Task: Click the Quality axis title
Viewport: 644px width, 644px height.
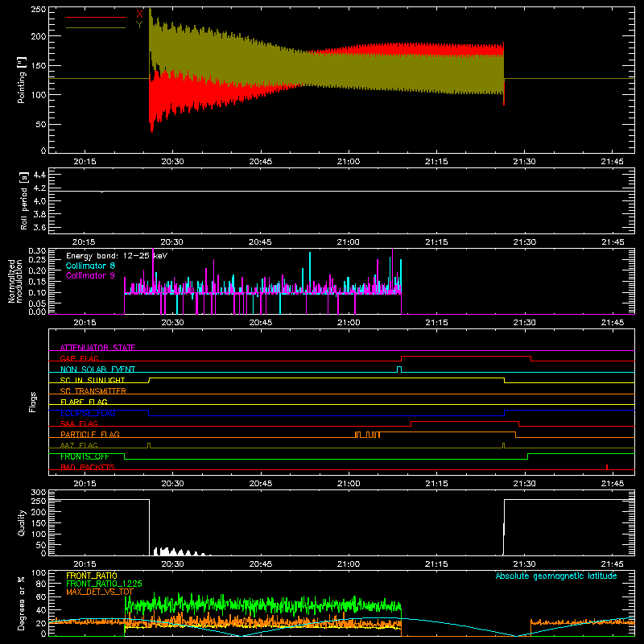Action: [x=22, y=522]
